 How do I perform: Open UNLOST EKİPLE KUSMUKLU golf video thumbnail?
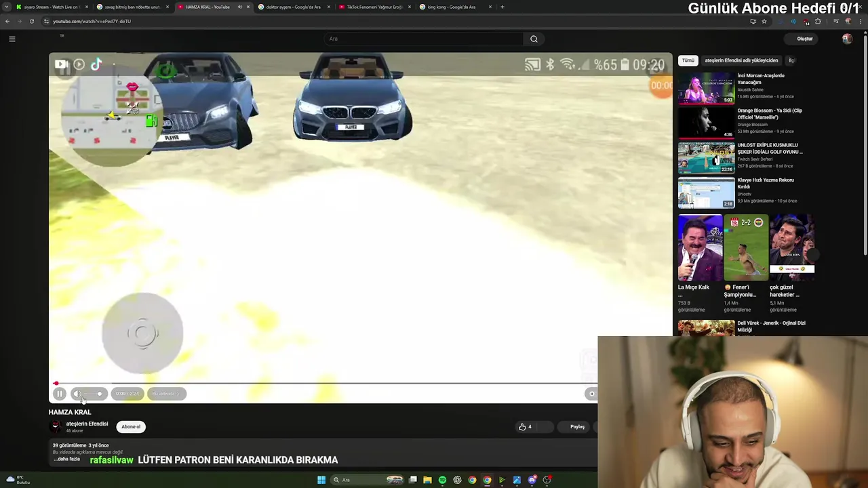(x=706, y=157)
